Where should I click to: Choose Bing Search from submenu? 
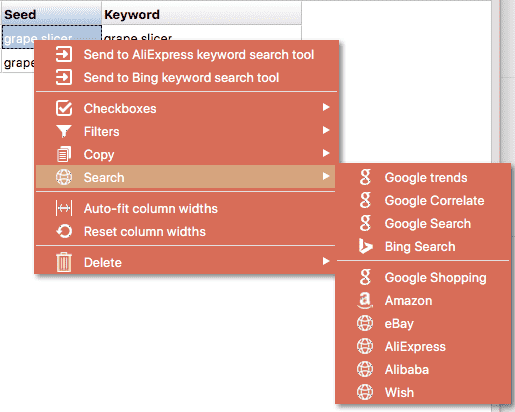(423, 246)
